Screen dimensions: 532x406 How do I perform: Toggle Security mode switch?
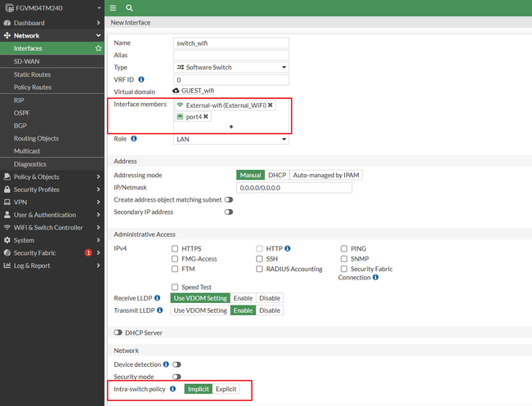click(177, 377)
